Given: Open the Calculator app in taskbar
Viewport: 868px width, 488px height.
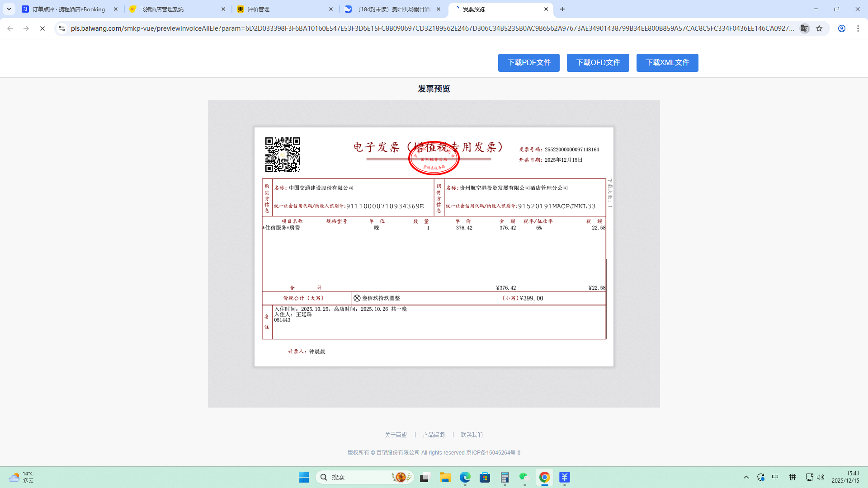Looking at the screenshot, I should click(x=505, y=477).
